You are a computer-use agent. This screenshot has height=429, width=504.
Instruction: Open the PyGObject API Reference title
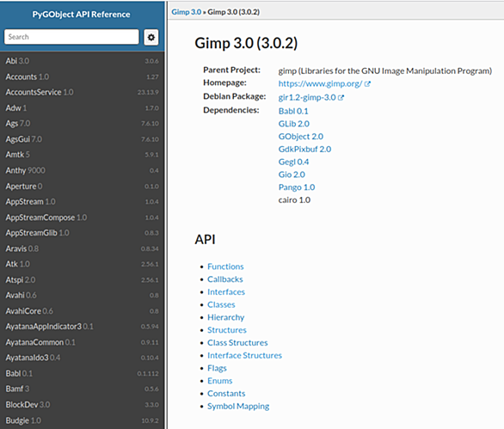pyautogui.click(x=82, y=15)
